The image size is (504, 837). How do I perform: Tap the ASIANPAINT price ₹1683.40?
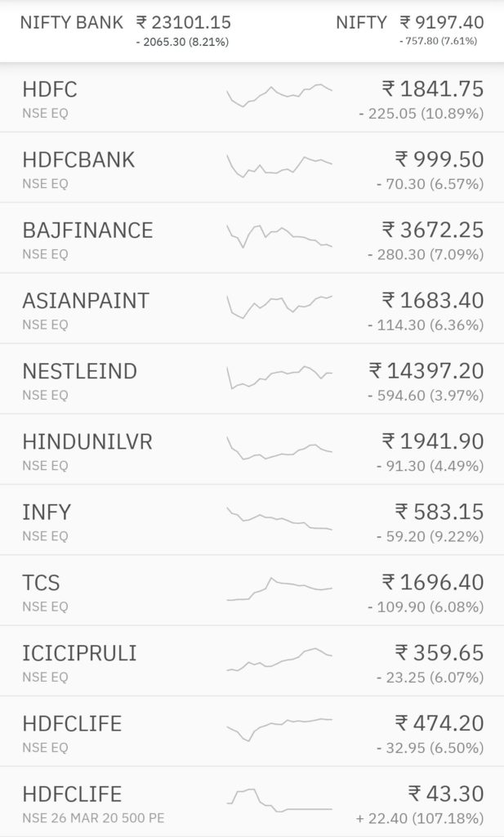point(432,301)
